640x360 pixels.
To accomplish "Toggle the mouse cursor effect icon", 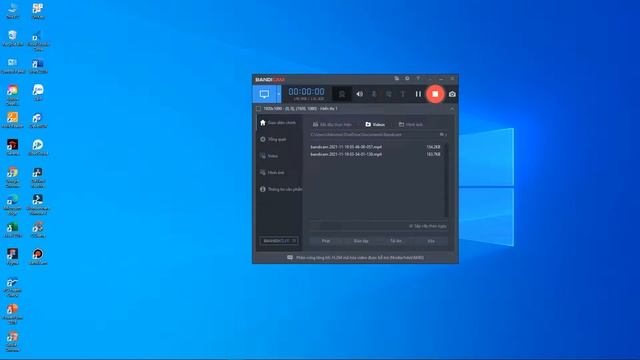I will tap(389, 94).
